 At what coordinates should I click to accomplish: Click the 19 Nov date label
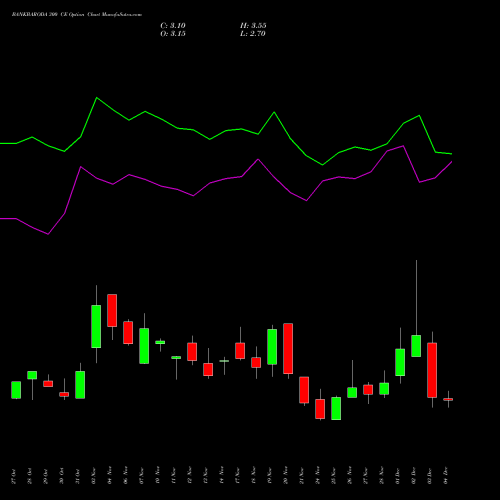tap(270, 475)
